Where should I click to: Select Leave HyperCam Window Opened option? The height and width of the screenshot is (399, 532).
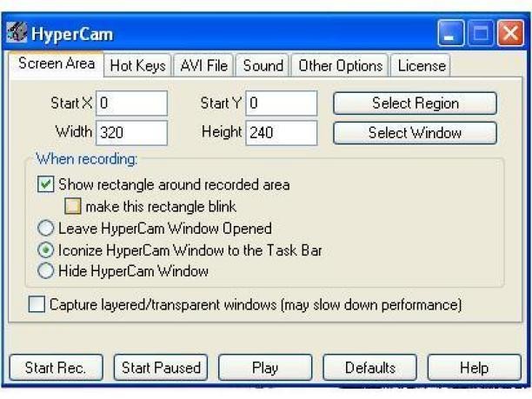click(x=46, y=228)
